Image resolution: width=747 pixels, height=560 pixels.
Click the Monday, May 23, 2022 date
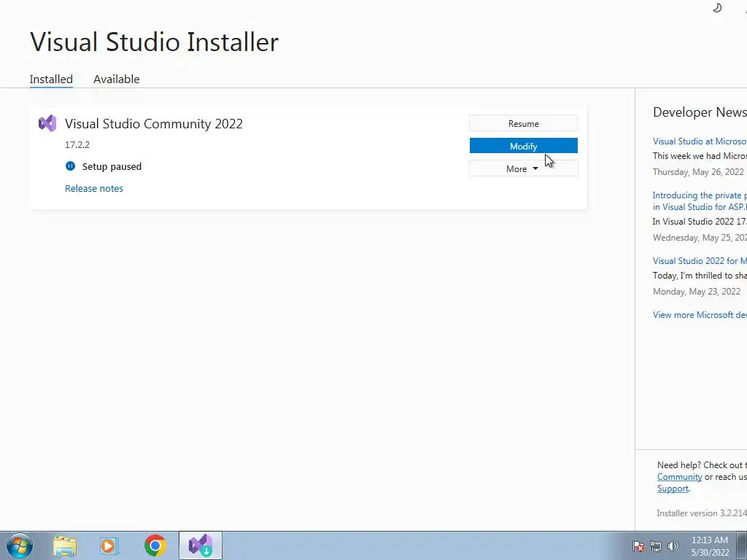697,292
